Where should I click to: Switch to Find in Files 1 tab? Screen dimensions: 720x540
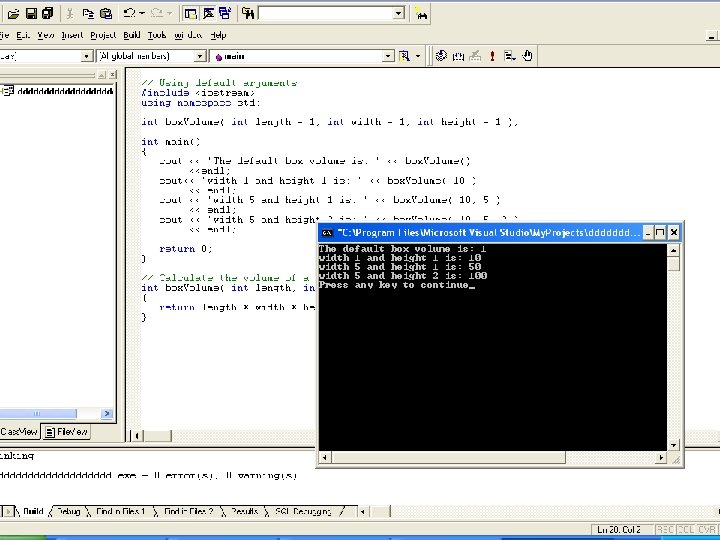[120, 511]
